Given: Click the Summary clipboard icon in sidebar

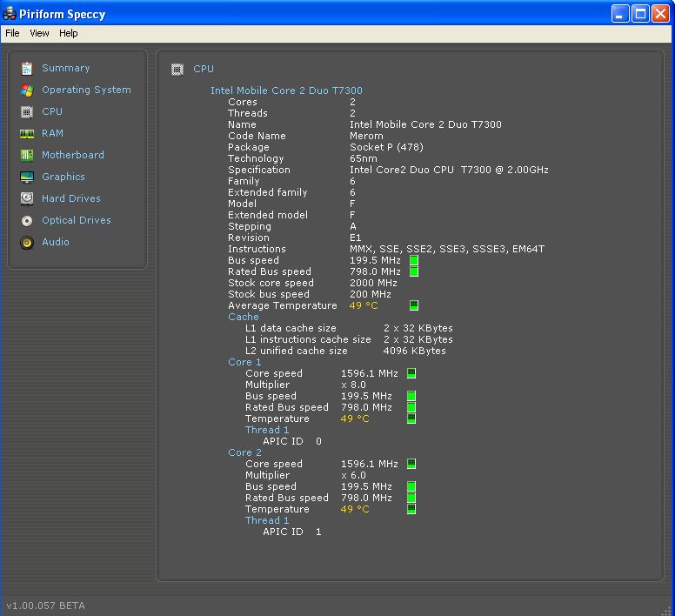Looking at the screenshot, I should (27, 68).
